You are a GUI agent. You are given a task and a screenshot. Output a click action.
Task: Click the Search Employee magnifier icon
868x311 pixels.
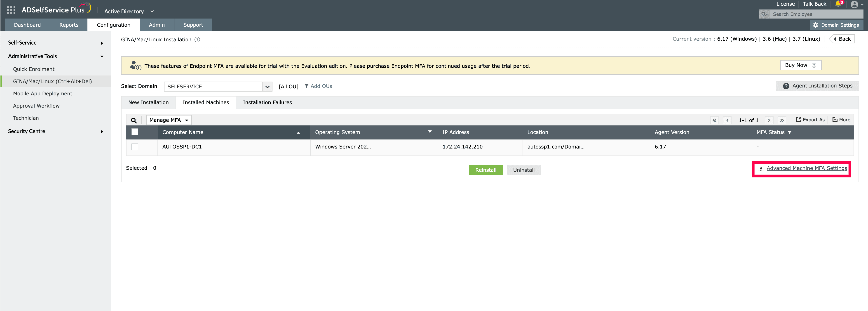[764, 14]
